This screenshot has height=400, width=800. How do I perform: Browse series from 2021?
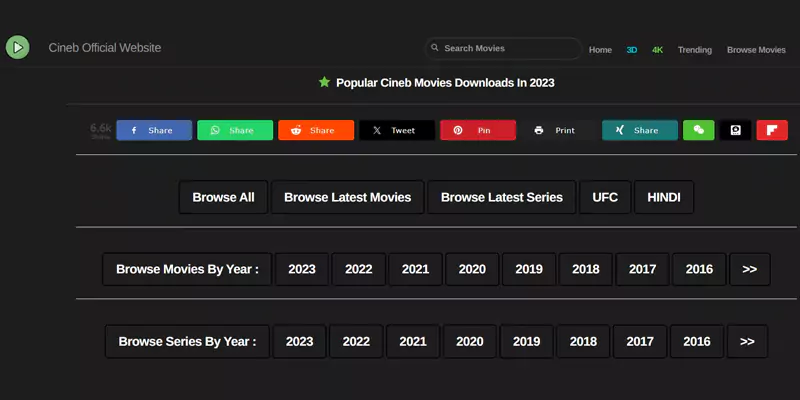[x=413, y=341]
